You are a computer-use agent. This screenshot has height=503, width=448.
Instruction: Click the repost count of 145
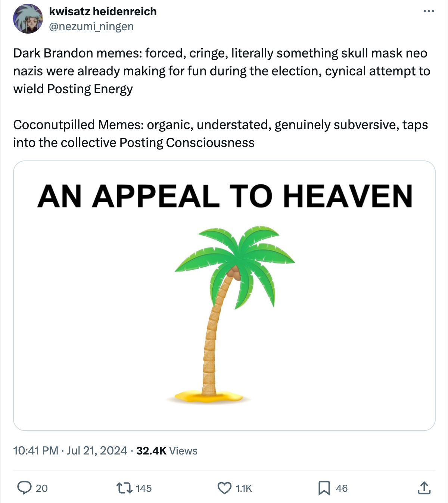[144, 488]
